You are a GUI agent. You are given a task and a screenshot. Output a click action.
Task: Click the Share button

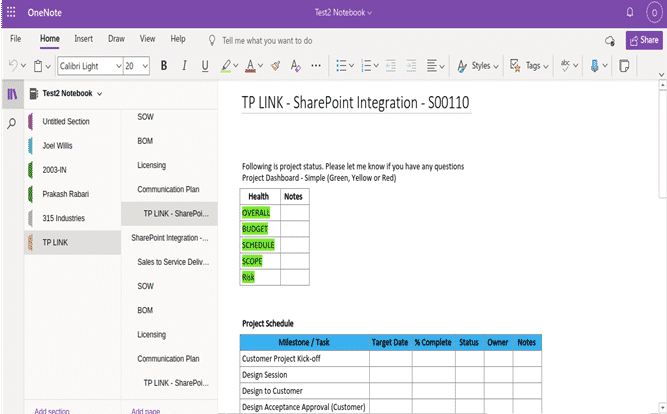point(642,40)
